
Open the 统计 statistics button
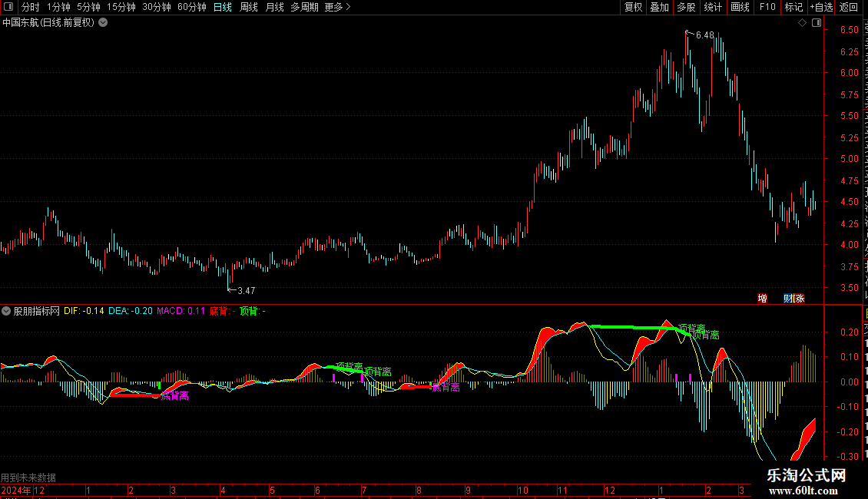pos(713,7)
